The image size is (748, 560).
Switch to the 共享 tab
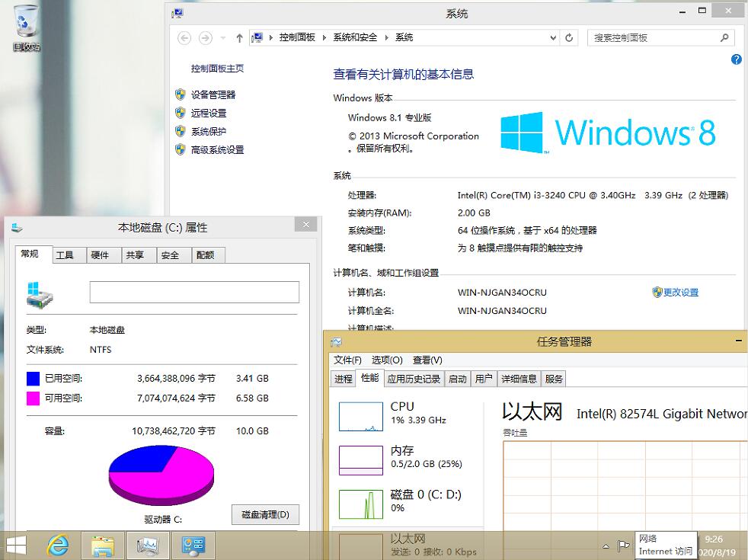(x=139, y=255)
